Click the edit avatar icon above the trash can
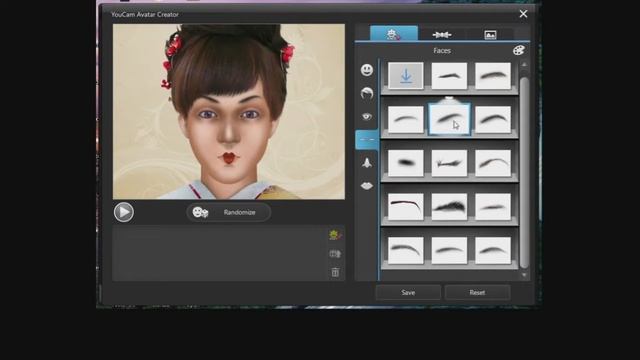Screen dimensions: 640x360 click(335, 254)
